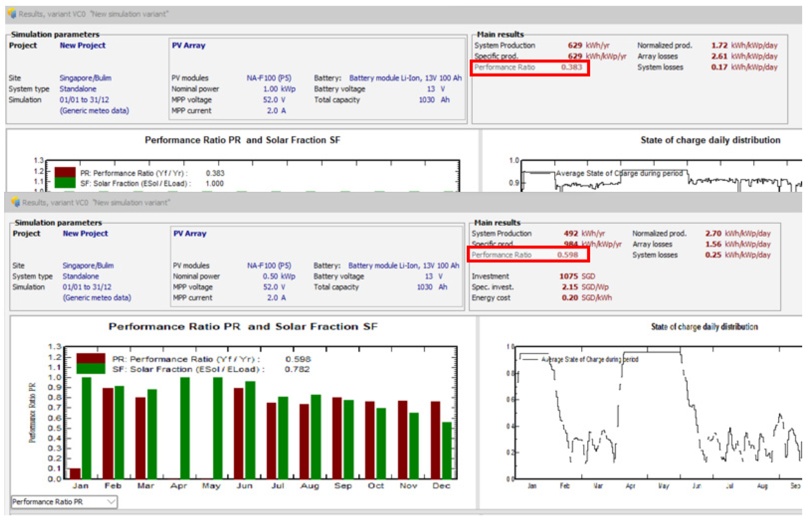This screenshot has width=812, height=522.
Task: Click Singapore/Bulim site in bottom window
Action: pos(88,266)
